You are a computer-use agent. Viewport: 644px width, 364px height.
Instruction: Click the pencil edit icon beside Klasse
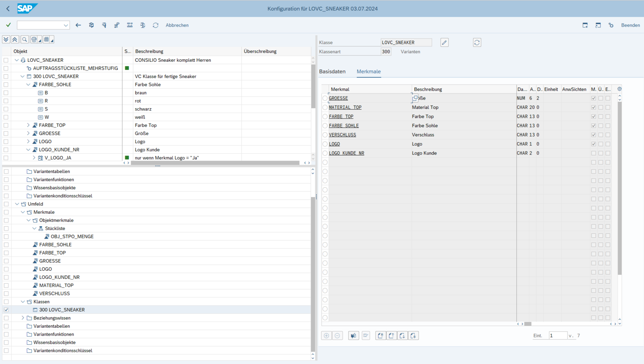click(444, 42)
